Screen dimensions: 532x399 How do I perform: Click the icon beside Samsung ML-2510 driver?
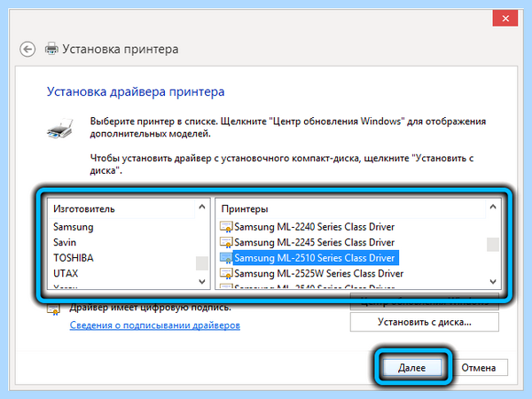click(x=226, y=258)
